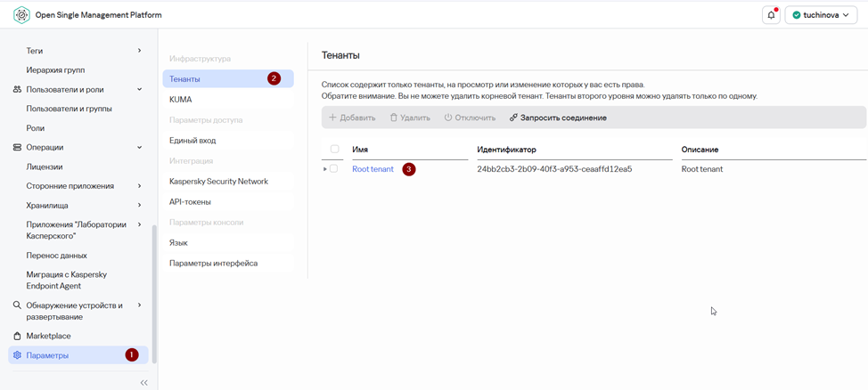Click the Операции section icon
Screen dimensions: 868x390
[x=17, y=147]
